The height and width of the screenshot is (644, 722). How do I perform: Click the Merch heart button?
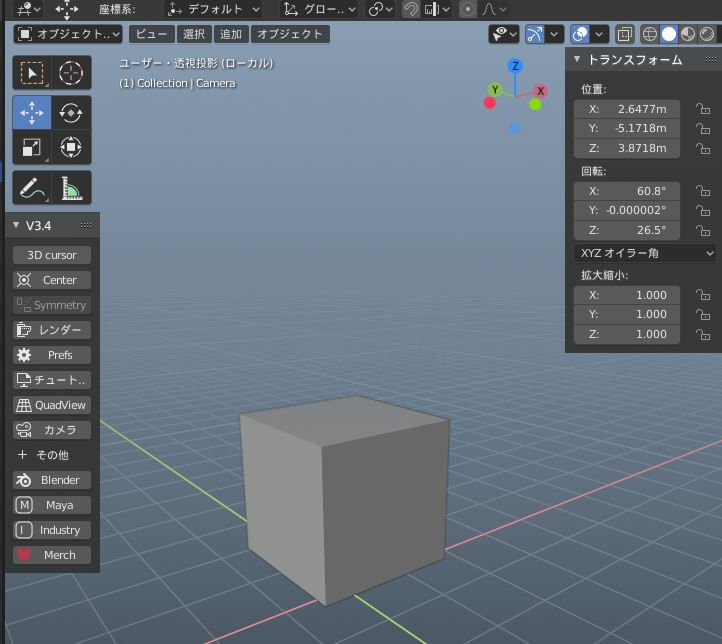52,555
